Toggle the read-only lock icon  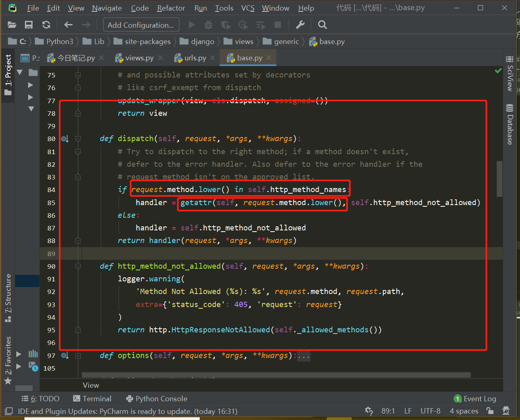[490, 411]
